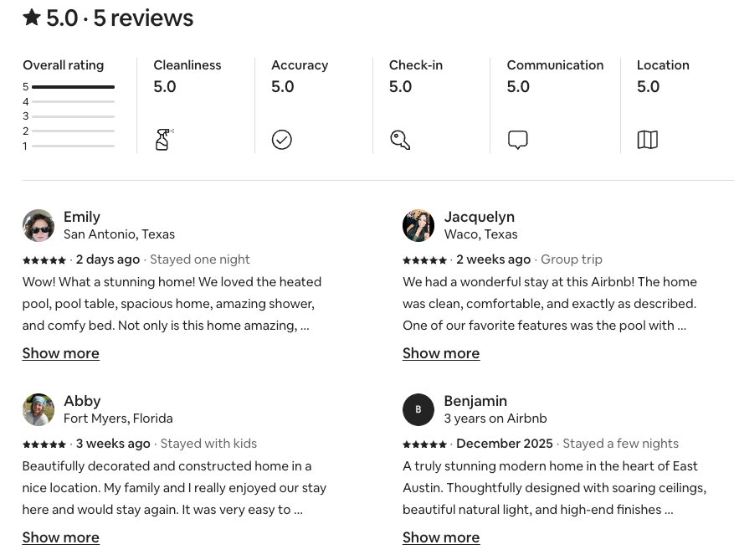Click the 5 reviews heading

click(x=143, y=18)
